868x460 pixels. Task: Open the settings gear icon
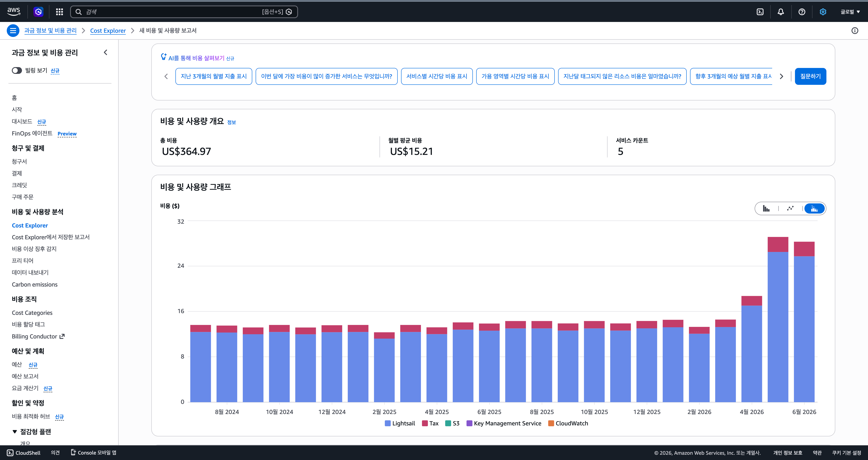pos(823,12)
